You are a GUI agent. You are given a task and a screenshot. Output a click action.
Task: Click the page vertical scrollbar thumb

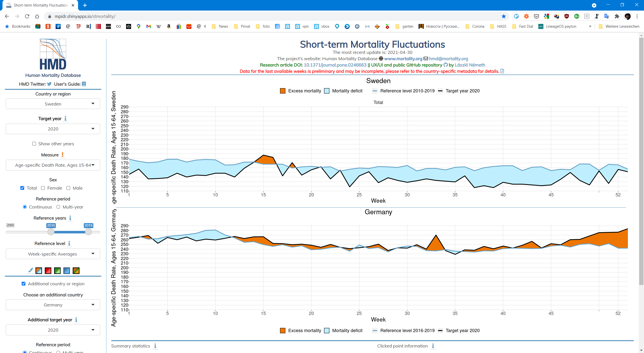click(x=641, y=161)
